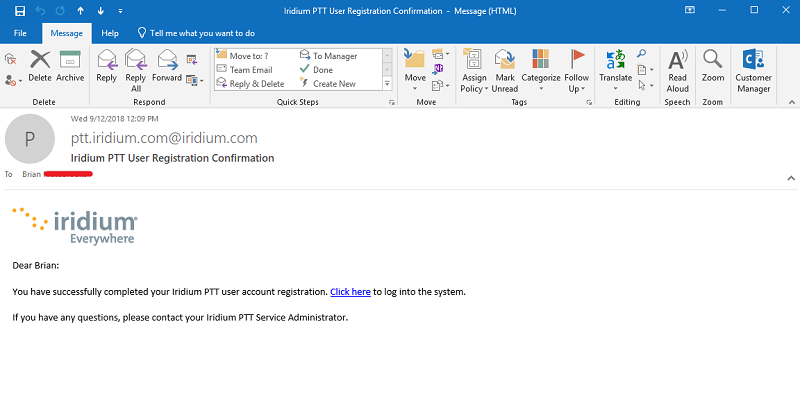
Task: Open the Assign Policy menu
Action: pos(474,70)
